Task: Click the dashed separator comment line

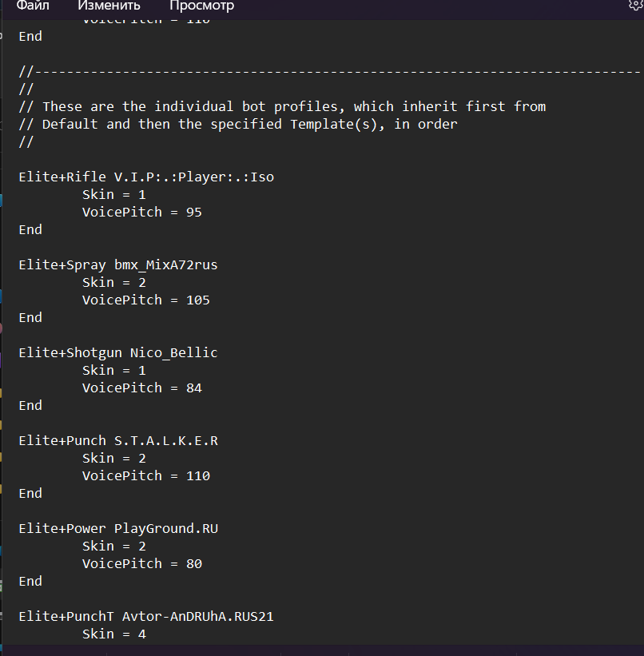Action: pos(330,72)
